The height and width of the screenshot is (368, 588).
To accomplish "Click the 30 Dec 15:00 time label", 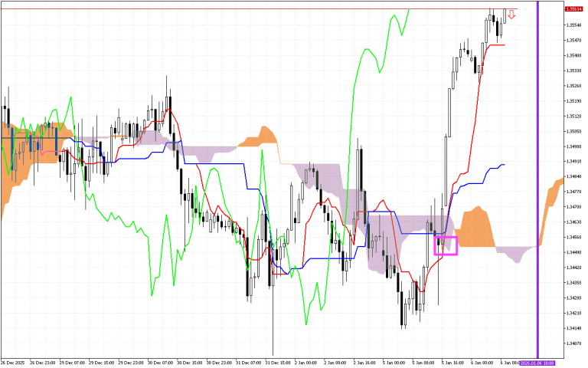I will click(x=190, y=363).
